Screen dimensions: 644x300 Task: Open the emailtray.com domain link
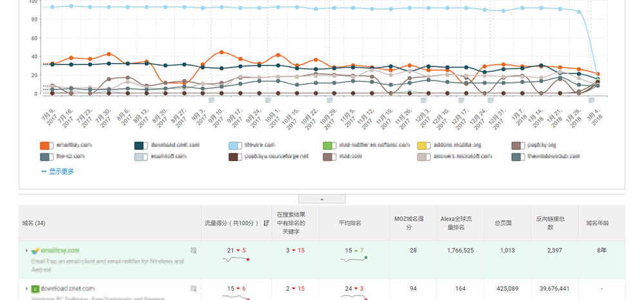coord(60,250)
